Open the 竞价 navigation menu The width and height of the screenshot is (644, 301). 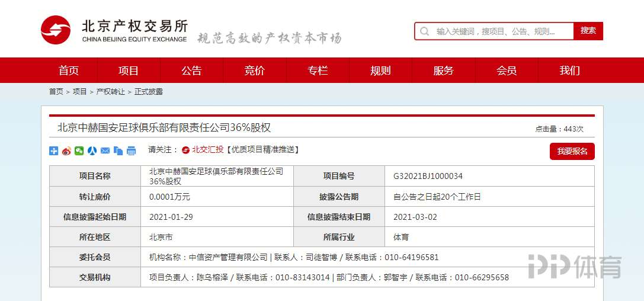[x=255, y=71]
